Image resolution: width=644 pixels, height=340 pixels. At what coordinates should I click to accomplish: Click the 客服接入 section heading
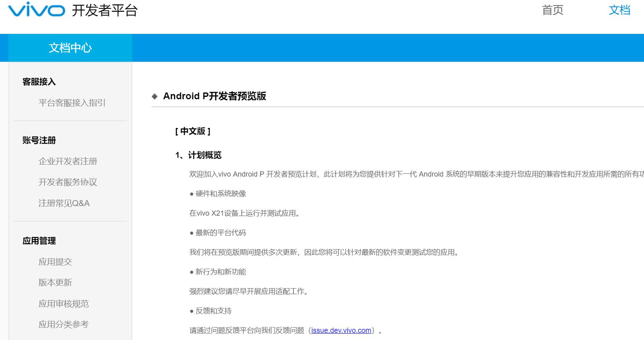tap(39, 82)
